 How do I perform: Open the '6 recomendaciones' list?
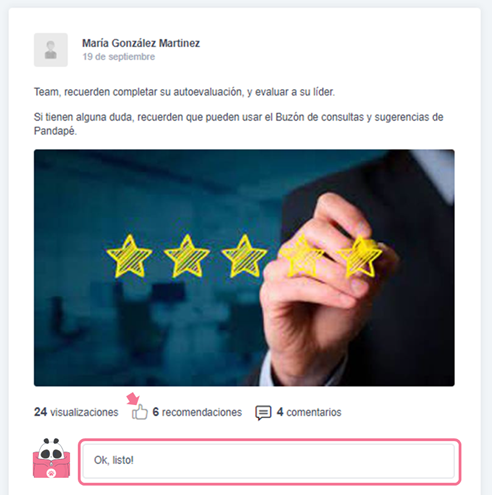coord(197,412)
